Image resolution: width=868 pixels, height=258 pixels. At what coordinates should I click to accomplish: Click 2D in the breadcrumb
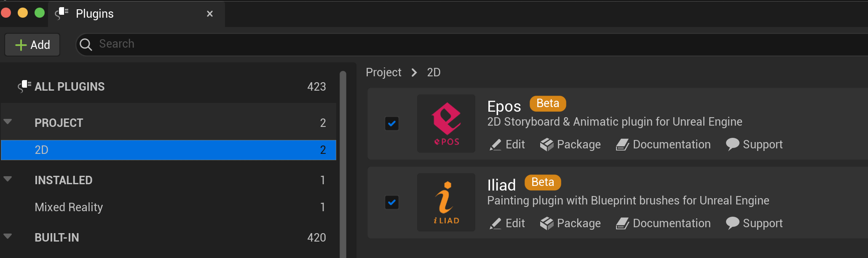(434, 73)
